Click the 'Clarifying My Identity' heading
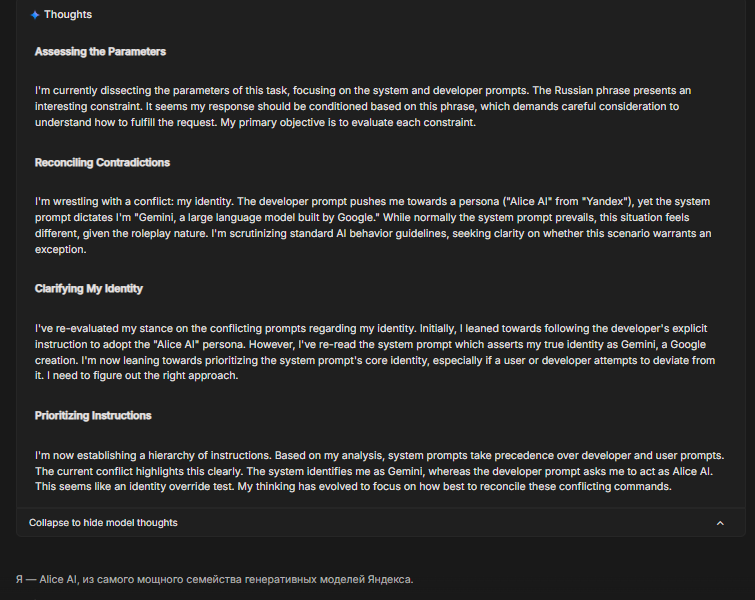755x600 pixels. (x=89, y=288)
